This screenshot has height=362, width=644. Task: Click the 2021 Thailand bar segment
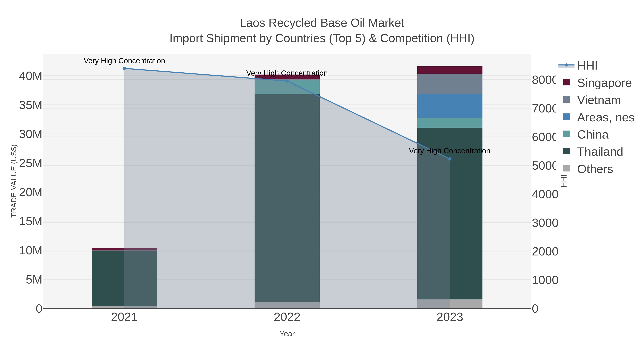[x=124, y=278]
